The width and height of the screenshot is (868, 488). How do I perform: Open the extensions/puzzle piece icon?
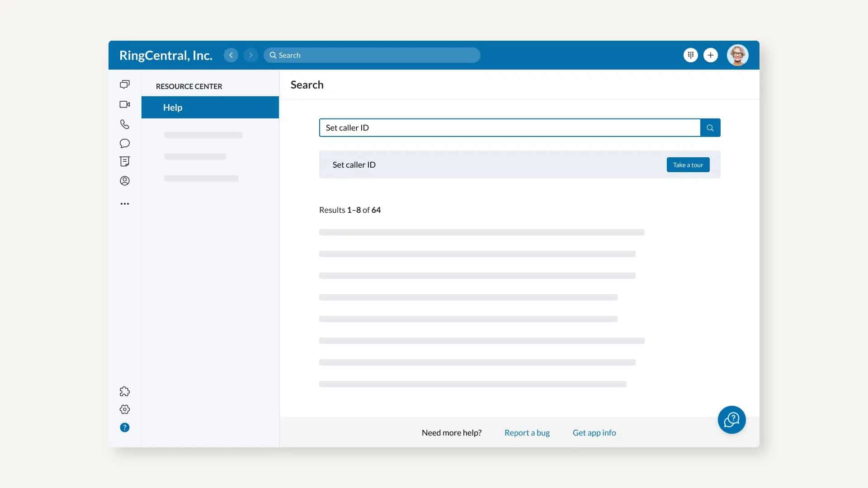click(125, 391)
